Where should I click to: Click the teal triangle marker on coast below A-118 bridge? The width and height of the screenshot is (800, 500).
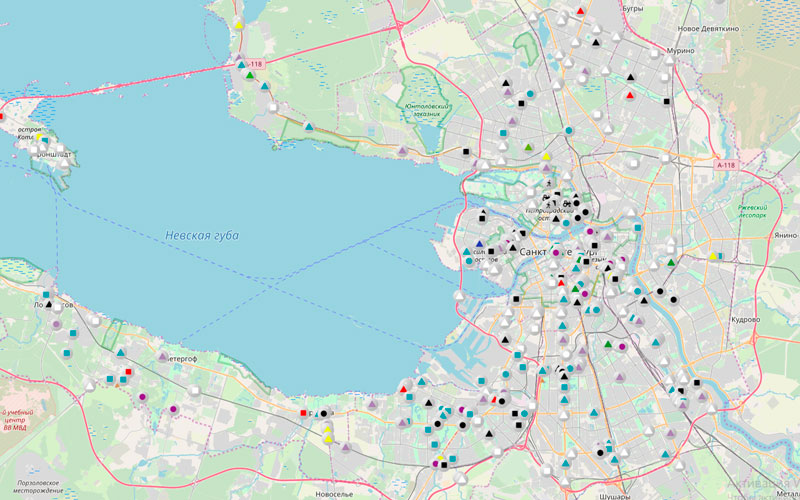[x=309, y=128]
